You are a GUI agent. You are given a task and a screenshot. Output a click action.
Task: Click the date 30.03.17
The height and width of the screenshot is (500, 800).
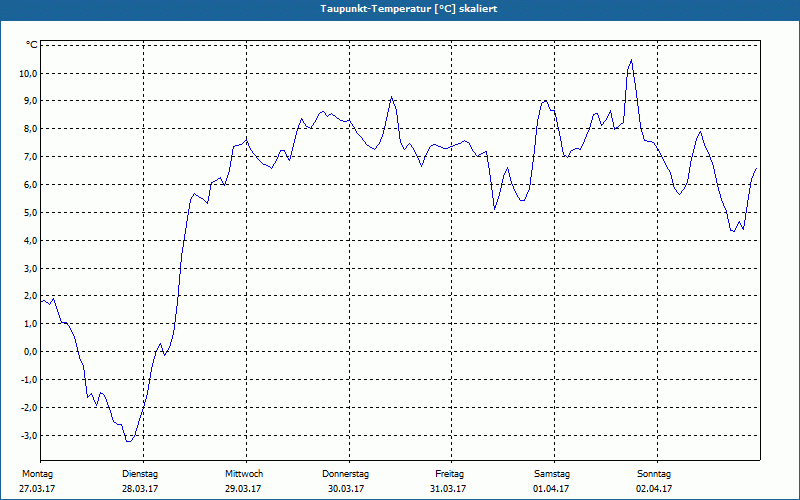pyautogui.click(x=346, y=489)
